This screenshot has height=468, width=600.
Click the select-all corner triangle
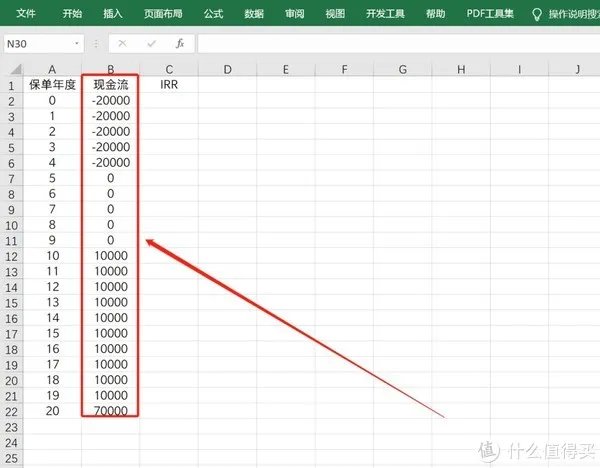coord(16,69)
